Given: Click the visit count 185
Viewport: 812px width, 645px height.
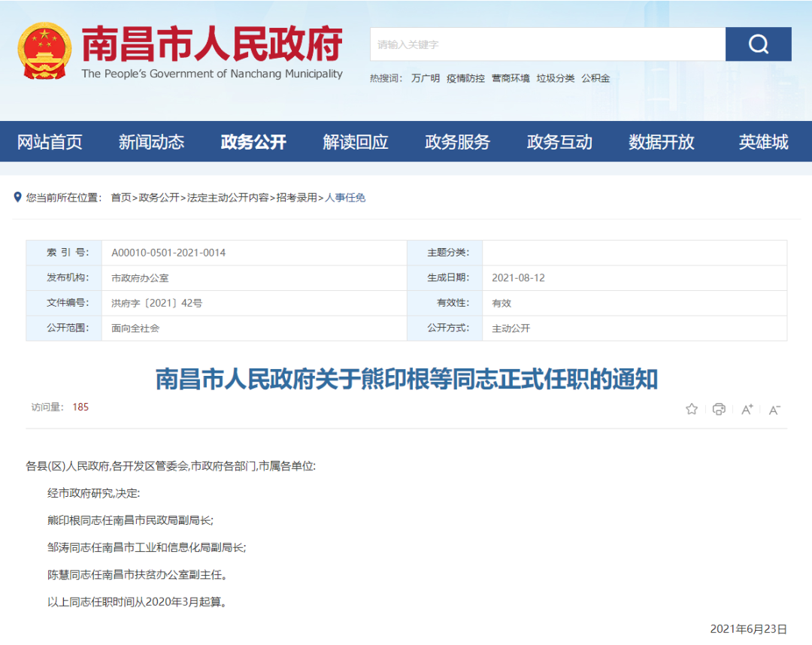Looking at the screenshot, I should point(80,407).
